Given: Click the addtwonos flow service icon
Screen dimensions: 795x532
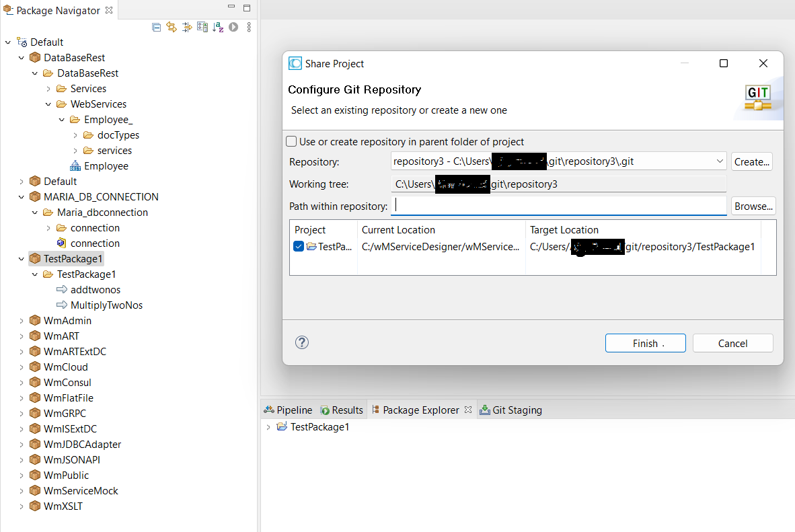Looking at the screenshot, I should click(x=62, y=289).
